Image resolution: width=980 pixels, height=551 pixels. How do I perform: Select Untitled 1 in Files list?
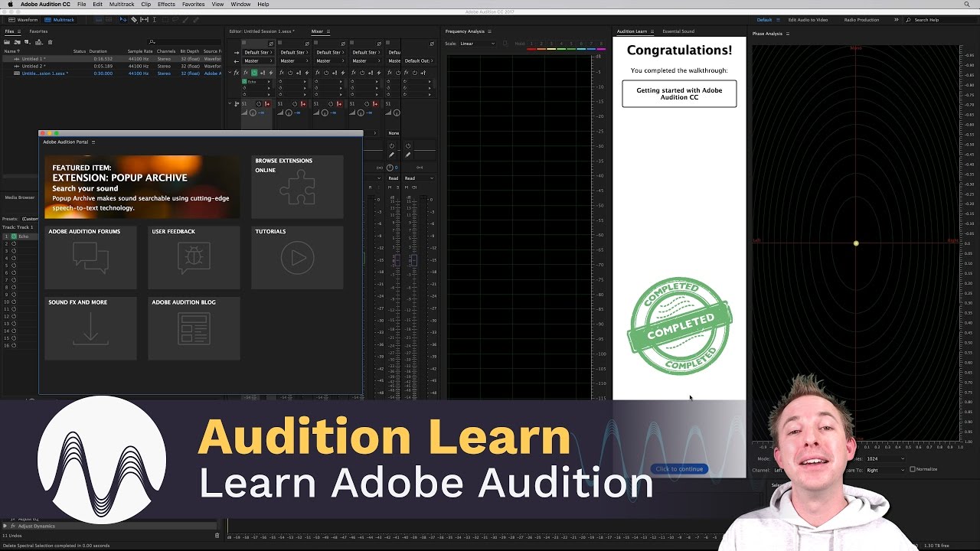[x=111, y=59]
